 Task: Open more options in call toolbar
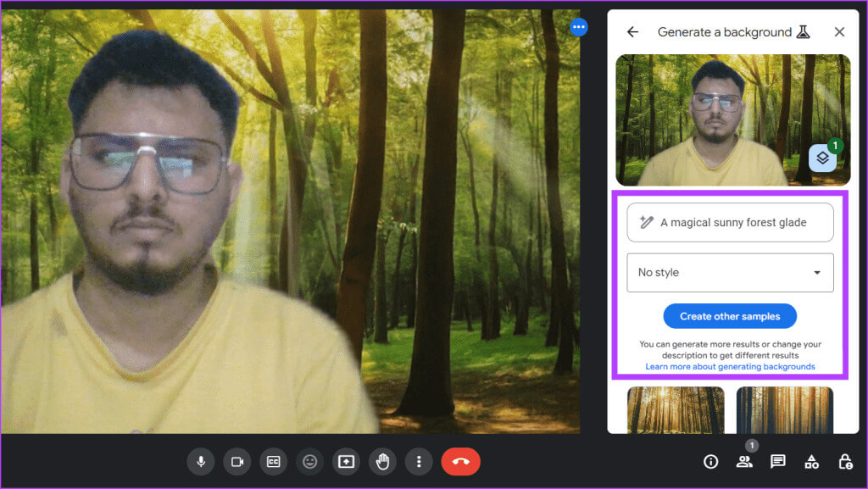pos(419,461)
